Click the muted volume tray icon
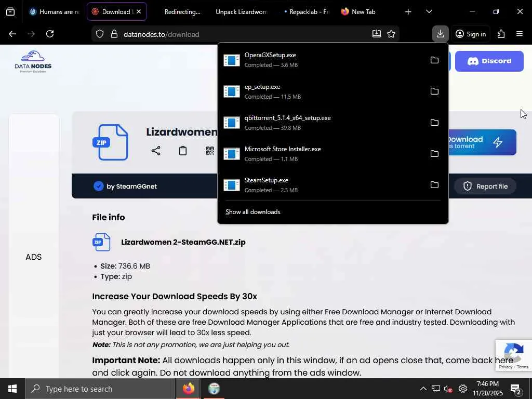 point(448,389)
